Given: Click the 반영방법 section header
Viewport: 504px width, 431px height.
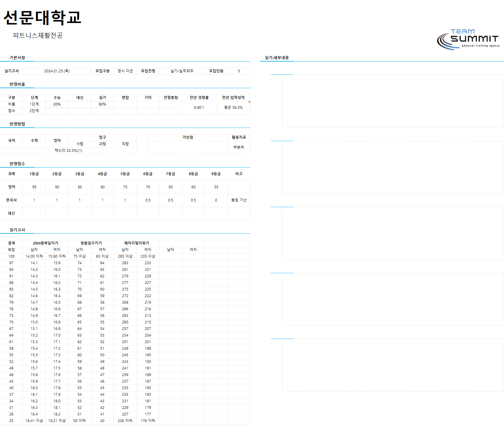Looking at the screenshot, I should click(x=17, y=124).
